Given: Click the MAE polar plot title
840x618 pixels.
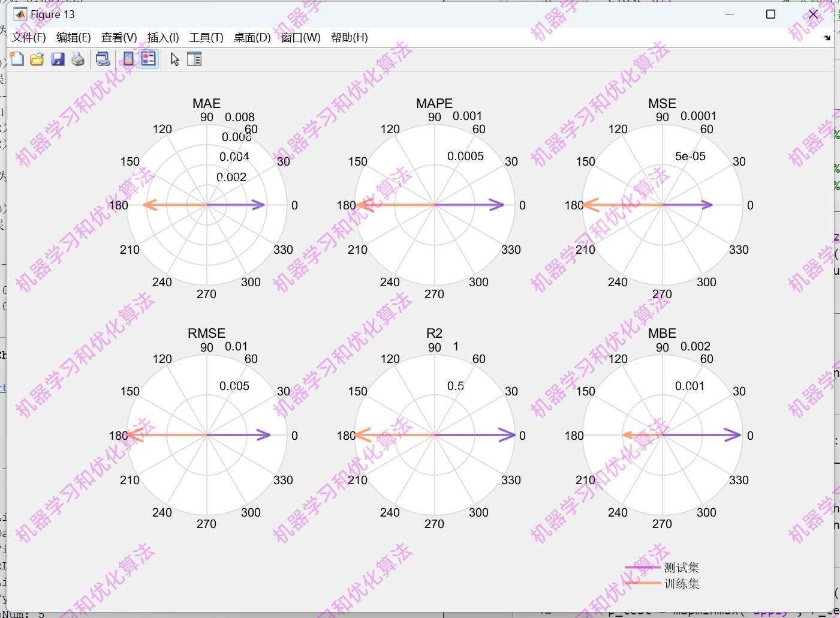Looking at the screenshot, I should pos(206,103).
